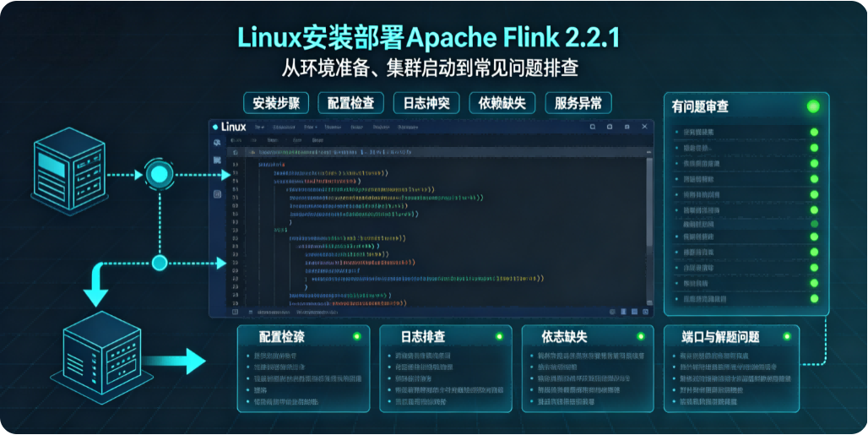Toggle the green dot on 配置检察 card
Image resolution: width=868 pixels, height=435 pixels.
(356, 336)
